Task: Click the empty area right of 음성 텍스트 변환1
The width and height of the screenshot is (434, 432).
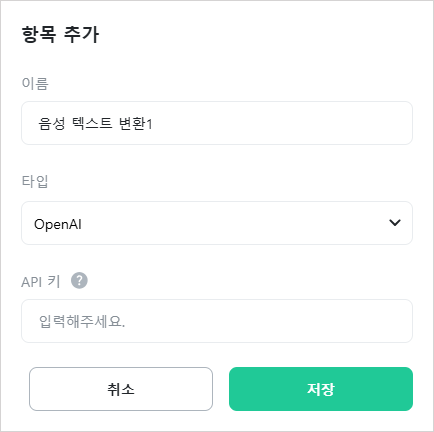Action: click(x=282, y=123)
